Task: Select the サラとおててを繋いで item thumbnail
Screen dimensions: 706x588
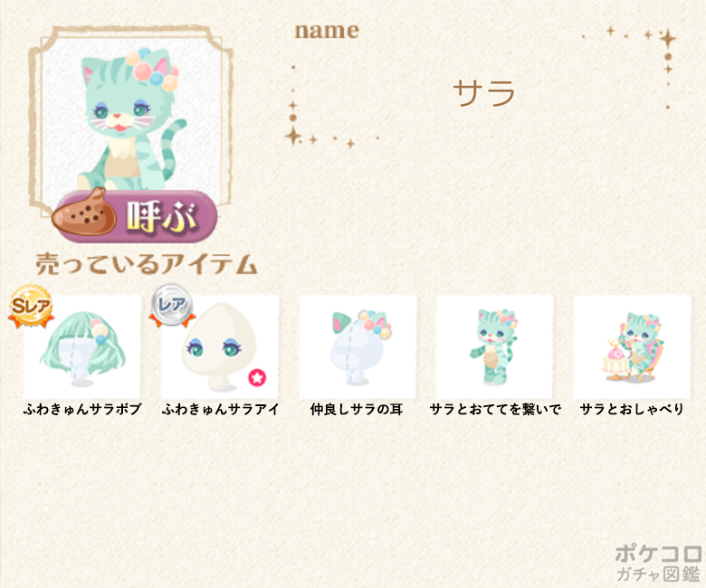Action: [x=494, y=346]
